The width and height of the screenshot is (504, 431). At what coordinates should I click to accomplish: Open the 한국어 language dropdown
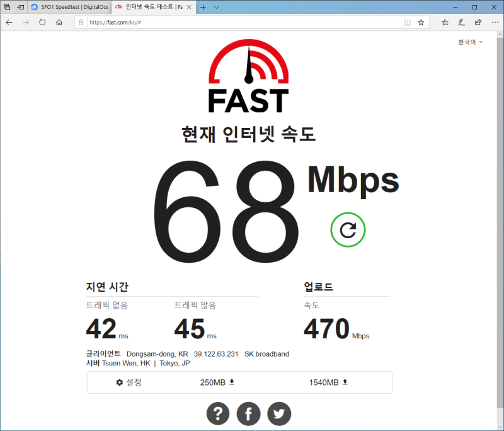(470, 42)
